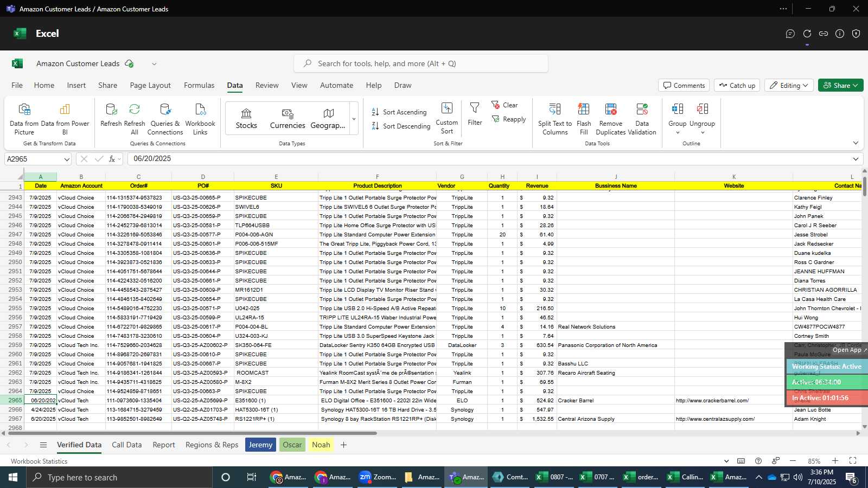
Task: Expand the Data Types gallery arrow
Action: pos(354,119)
